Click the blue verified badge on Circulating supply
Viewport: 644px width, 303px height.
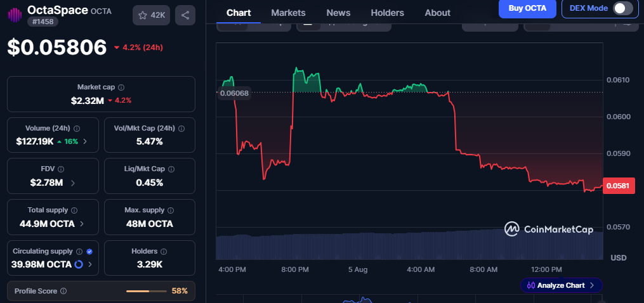point(89,251)
